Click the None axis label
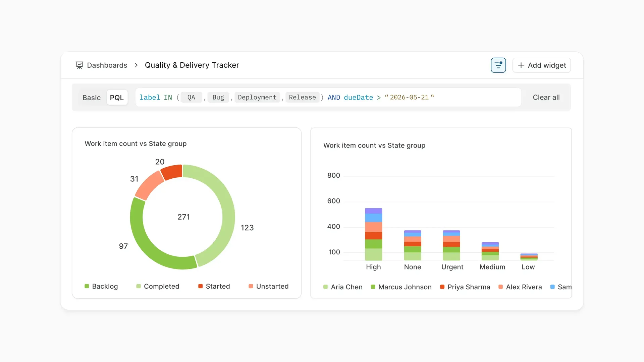 click(x=412, y=267)
